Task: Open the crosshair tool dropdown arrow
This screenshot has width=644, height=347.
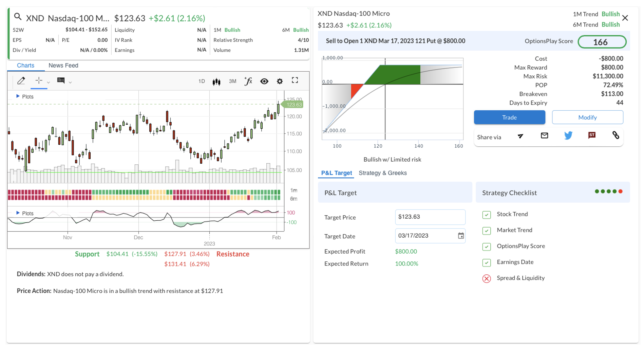Action: [x=49, y=82]
